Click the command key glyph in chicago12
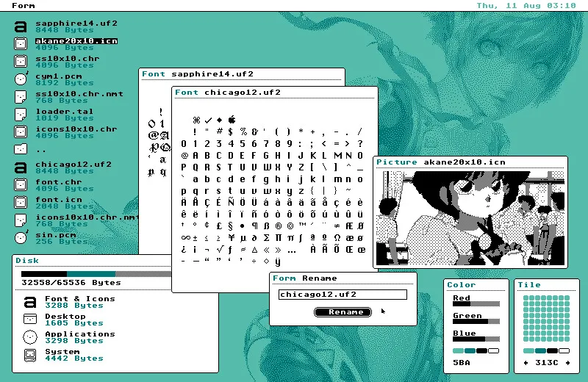588x382 pixels. click(196, 120)
